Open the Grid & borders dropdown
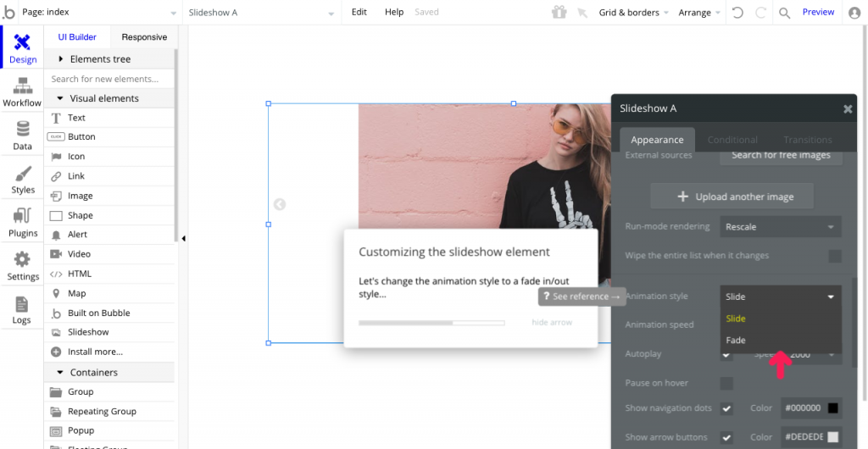The width and height of the screenshot is (868, 449). 634,12
